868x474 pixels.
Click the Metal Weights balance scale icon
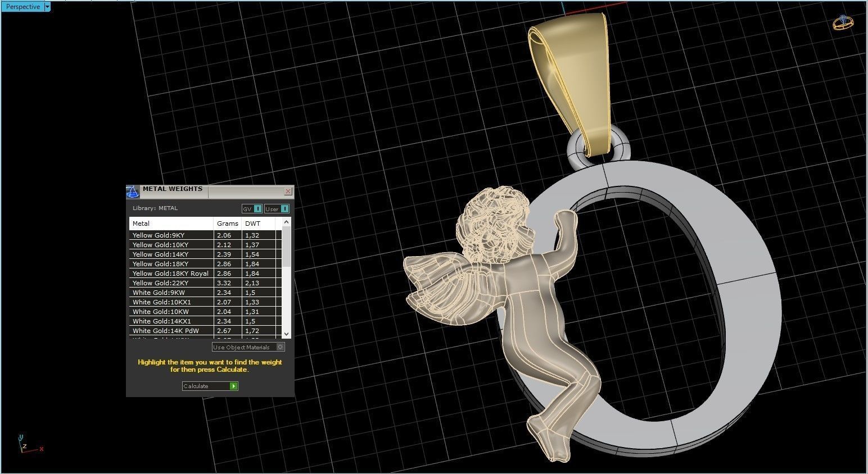[133, 191]
